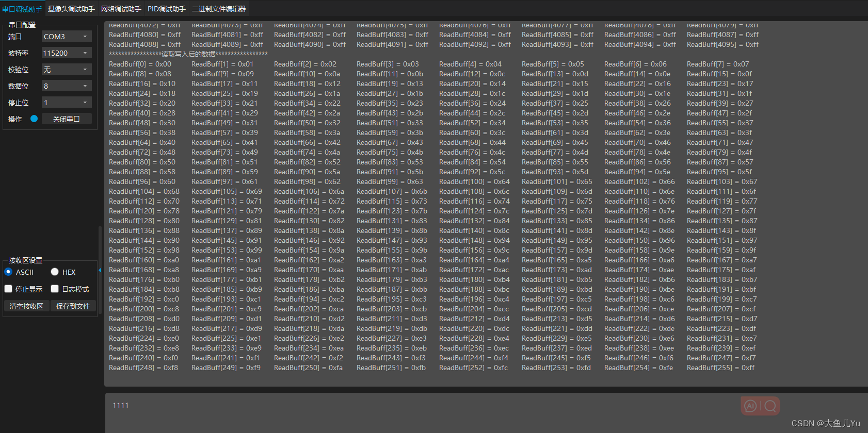The image size is (868, 433).
Task: Click the blue serial port status indicator
Action: point(34,119)
